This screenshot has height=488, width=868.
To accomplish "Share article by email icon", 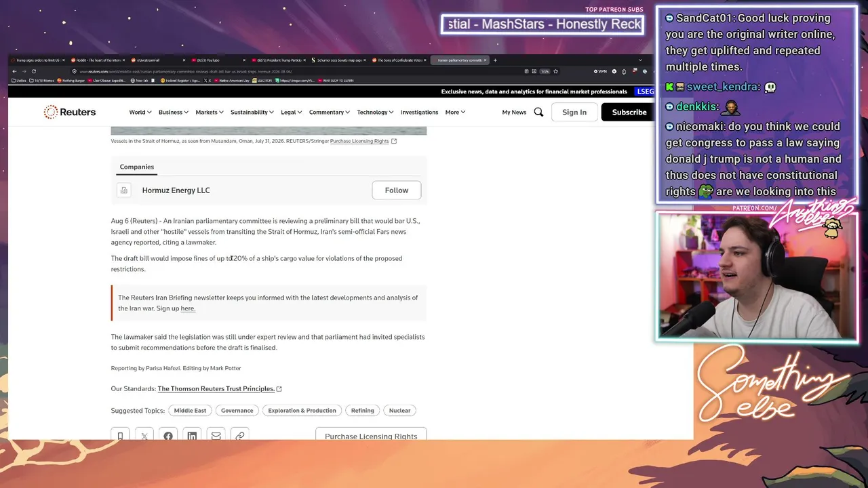I will click(216, 436).
